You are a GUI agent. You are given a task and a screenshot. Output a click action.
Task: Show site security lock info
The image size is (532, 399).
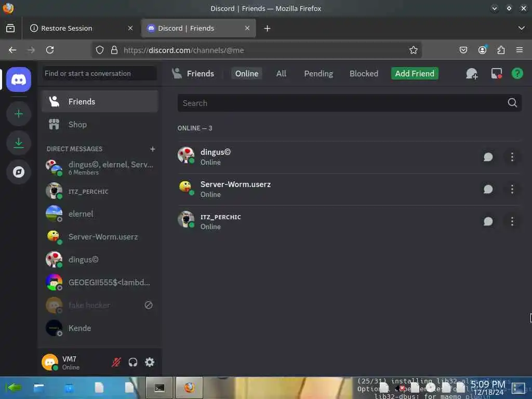tap(114, 50)
